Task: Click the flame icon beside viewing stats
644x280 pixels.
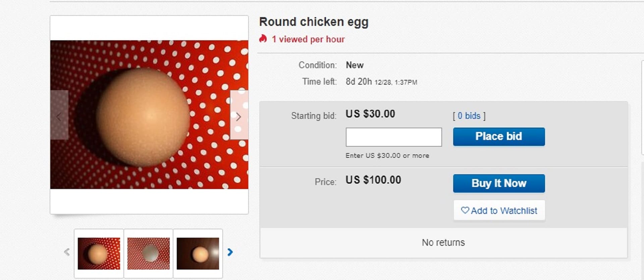Action: click(263, 39)
